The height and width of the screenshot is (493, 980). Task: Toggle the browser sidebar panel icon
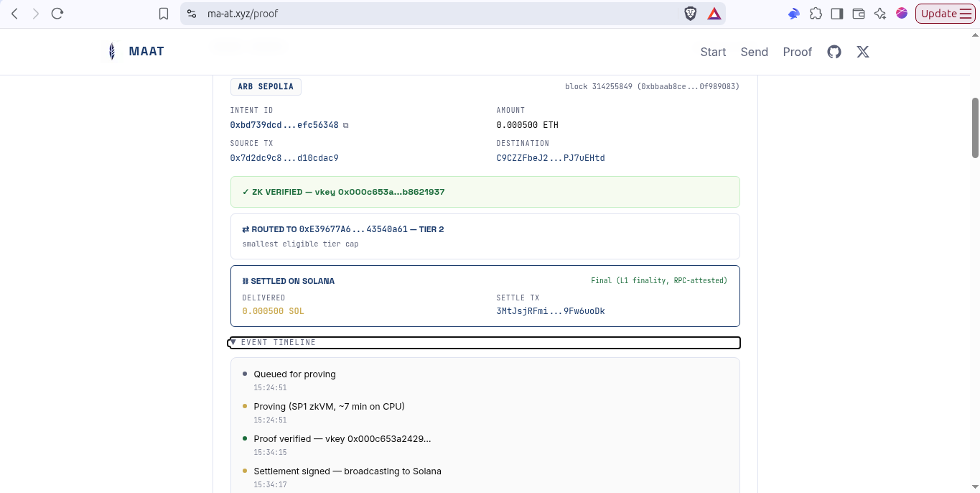click(836, 14)
